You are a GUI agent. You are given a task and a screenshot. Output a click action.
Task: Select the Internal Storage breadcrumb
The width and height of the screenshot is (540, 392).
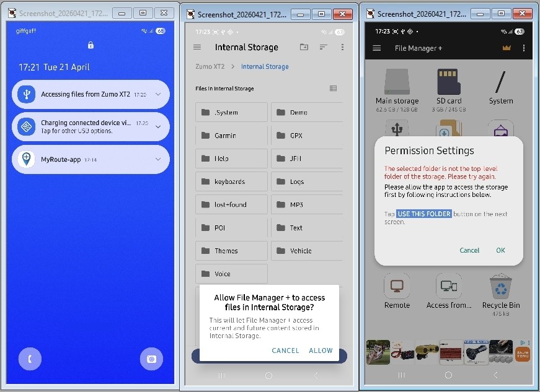point(265,66)
